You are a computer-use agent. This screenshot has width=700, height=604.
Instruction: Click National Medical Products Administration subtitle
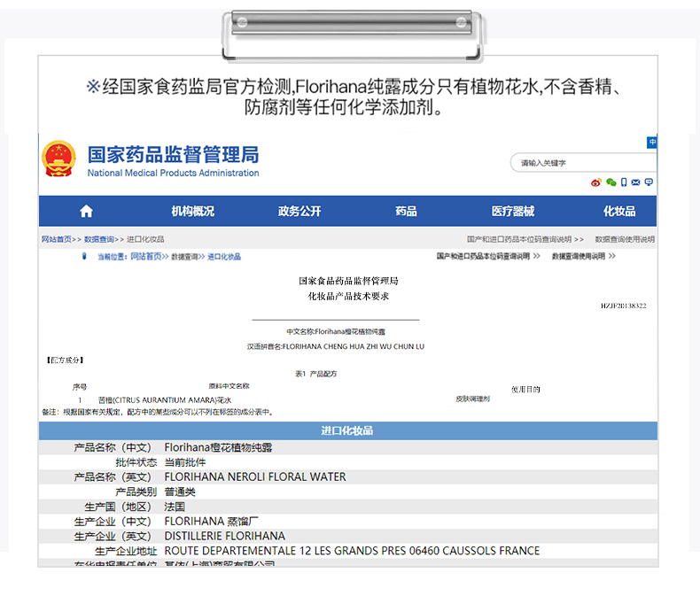click(173, 173)
